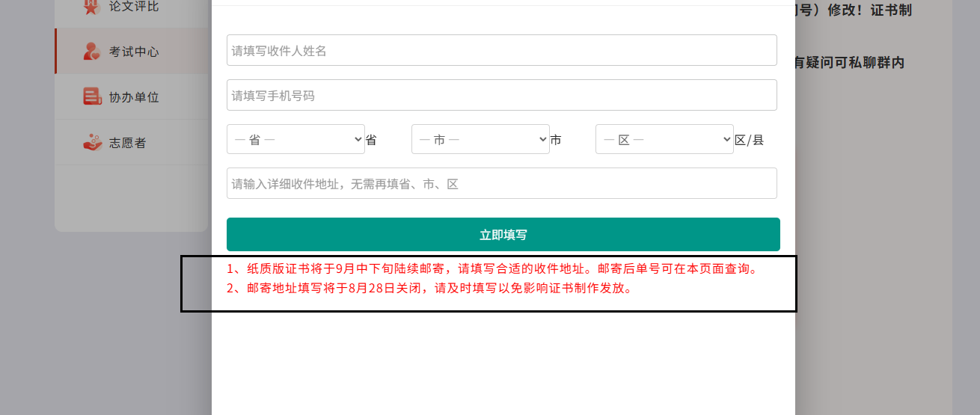Expand the 省 province dropdown
This screenshot has width=980, height=415.
pos(295,139)
